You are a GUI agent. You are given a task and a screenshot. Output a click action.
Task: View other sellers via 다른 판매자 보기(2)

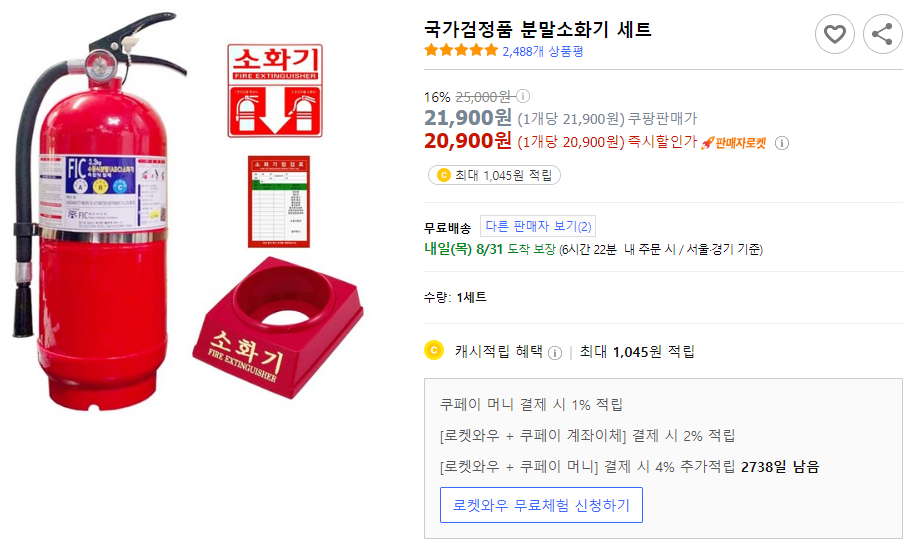pos(538,227)
